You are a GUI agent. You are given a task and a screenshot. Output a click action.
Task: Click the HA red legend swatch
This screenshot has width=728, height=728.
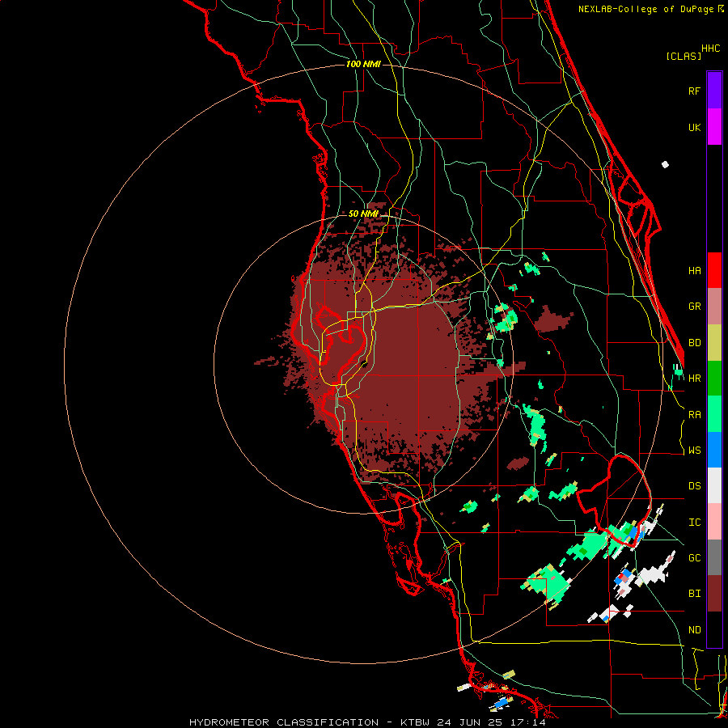click(714, 270)
